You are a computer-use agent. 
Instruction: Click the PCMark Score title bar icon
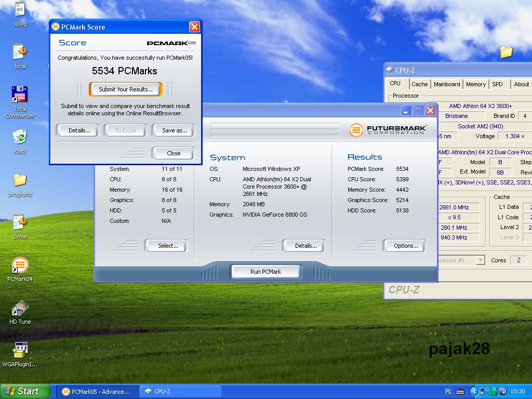[x=56, y=27]
